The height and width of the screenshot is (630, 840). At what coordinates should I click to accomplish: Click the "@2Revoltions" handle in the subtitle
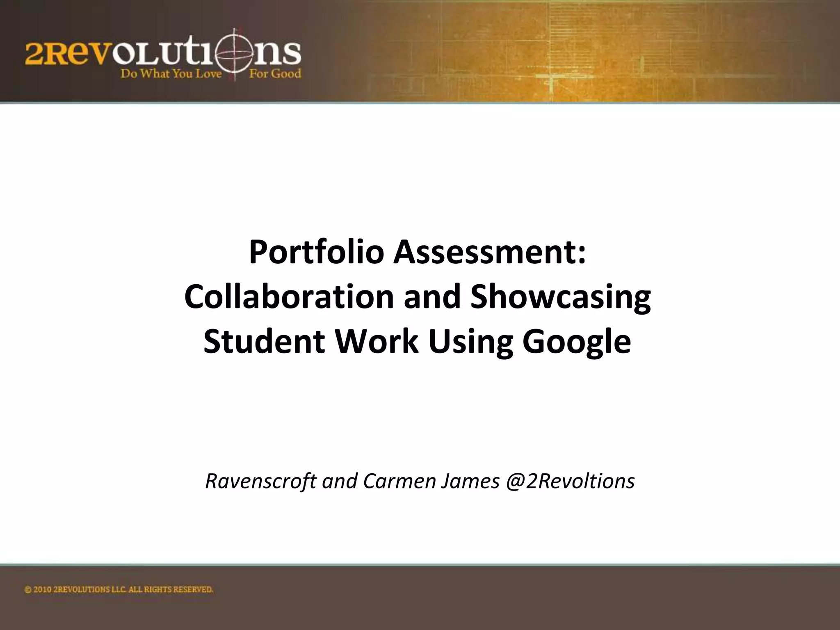pos(570,481)
